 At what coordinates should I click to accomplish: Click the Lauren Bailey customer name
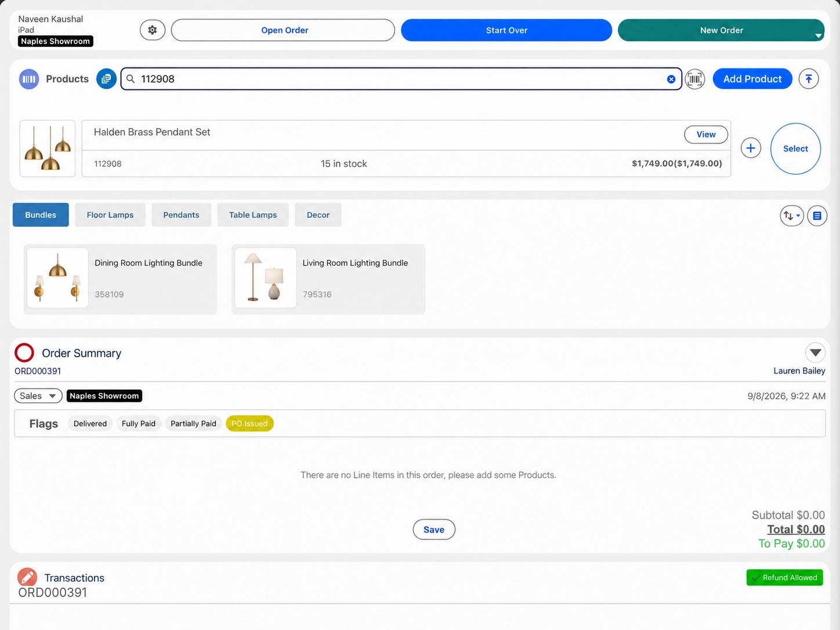coord(799,371)
